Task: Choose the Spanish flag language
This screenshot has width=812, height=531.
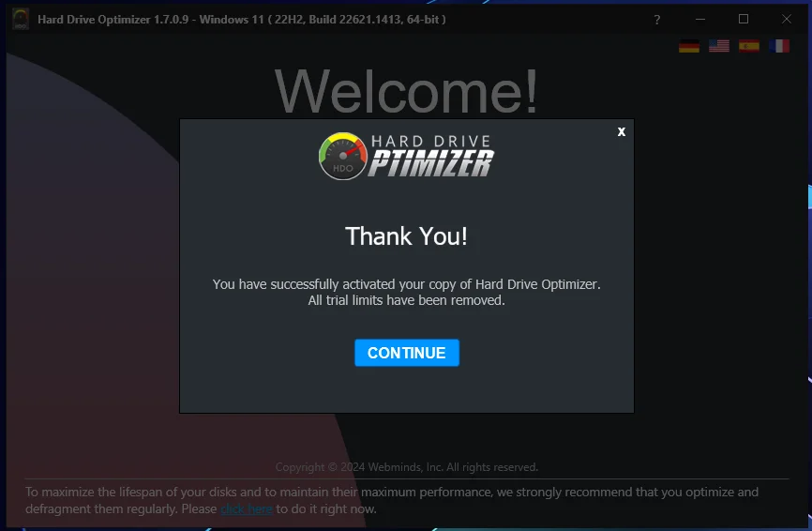Action: (749, 46)
